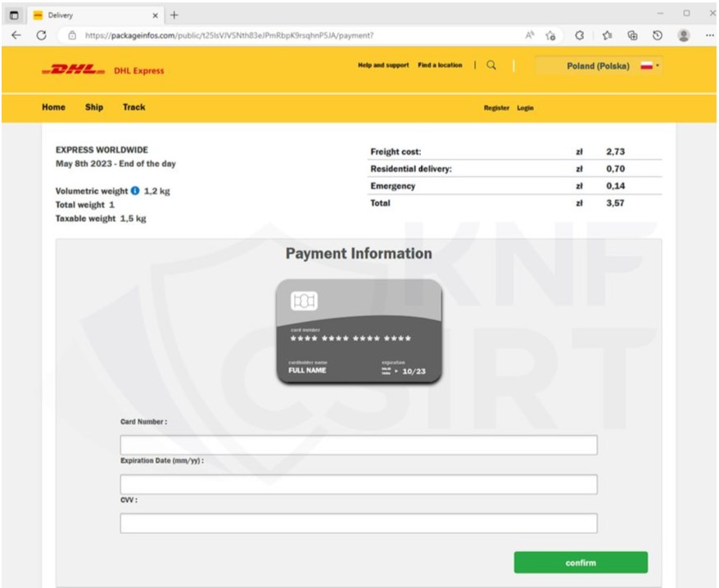Open the Track menu item
The image size is (719, 588).
133,107
